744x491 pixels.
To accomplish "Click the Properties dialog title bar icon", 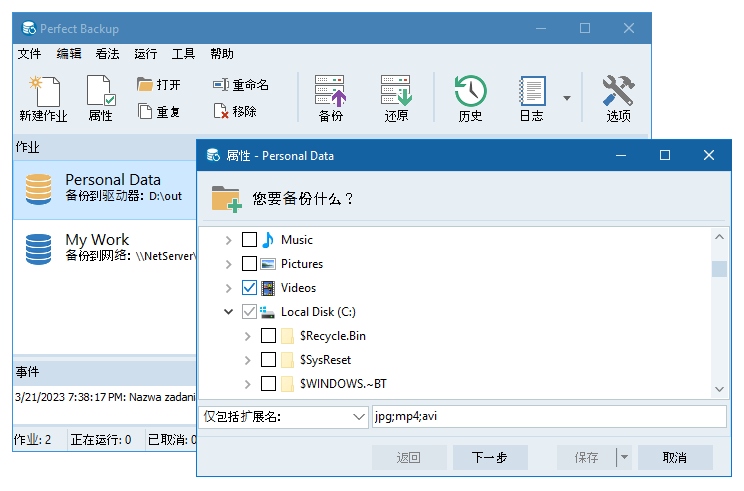I will click(214, 155).
